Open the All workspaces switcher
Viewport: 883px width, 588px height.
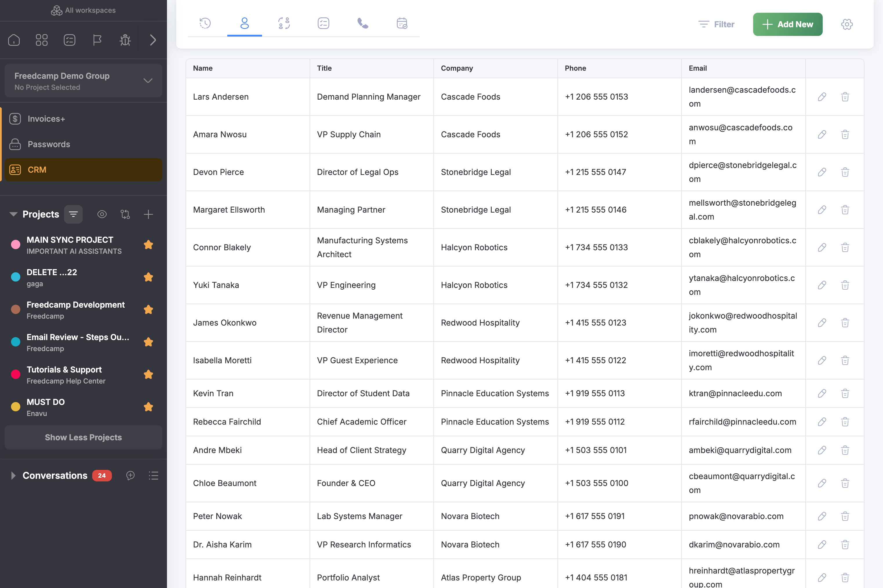click(83, 10)
